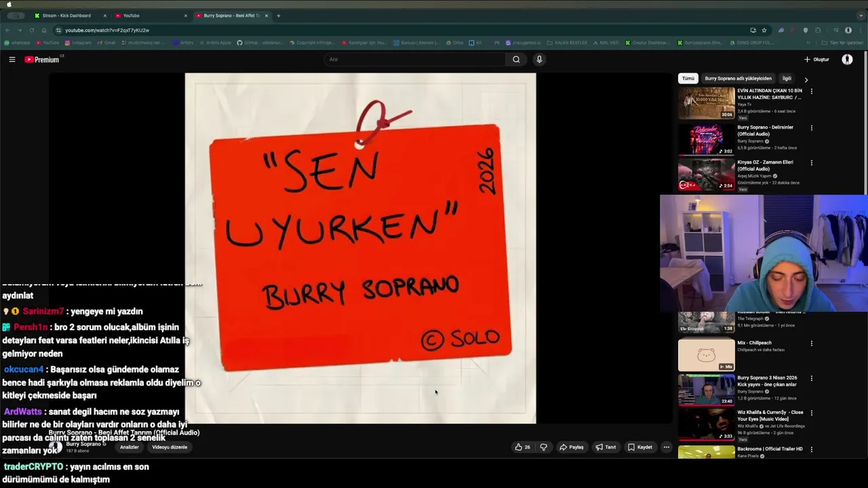Click the search magnifier button
Screen dimensions: 868x488
(x=516, y=60)
